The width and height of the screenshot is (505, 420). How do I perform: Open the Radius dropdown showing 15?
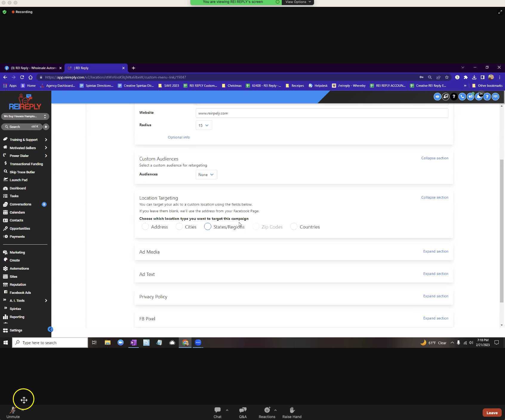[204, 125]
